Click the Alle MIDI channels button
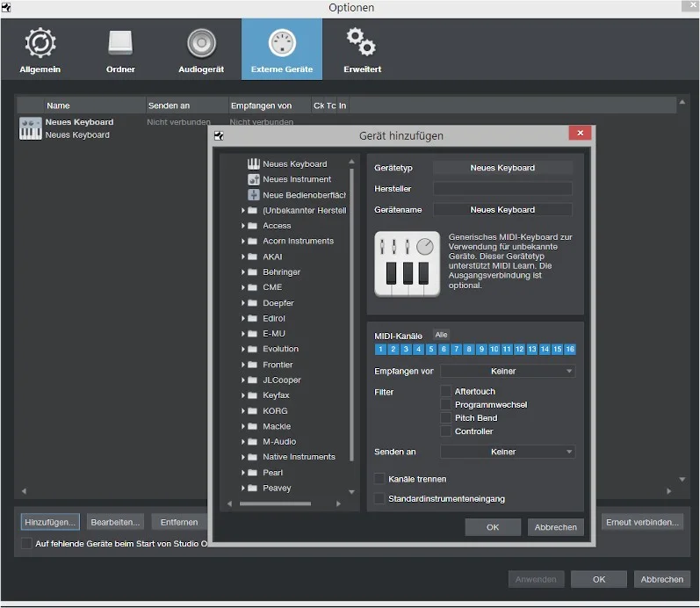Viewport: 700px width, 608px height. click(441, 335)
